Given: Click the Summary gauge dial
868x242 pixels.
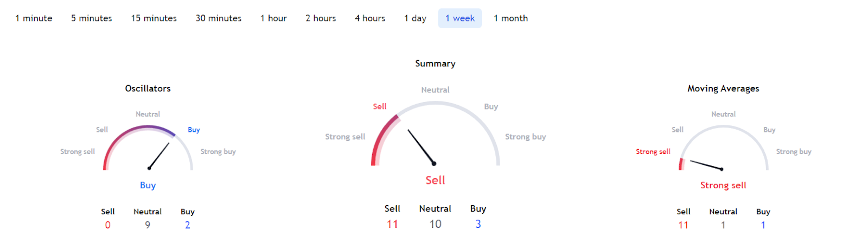Looking at the screenshot, I should pos(435,133).
